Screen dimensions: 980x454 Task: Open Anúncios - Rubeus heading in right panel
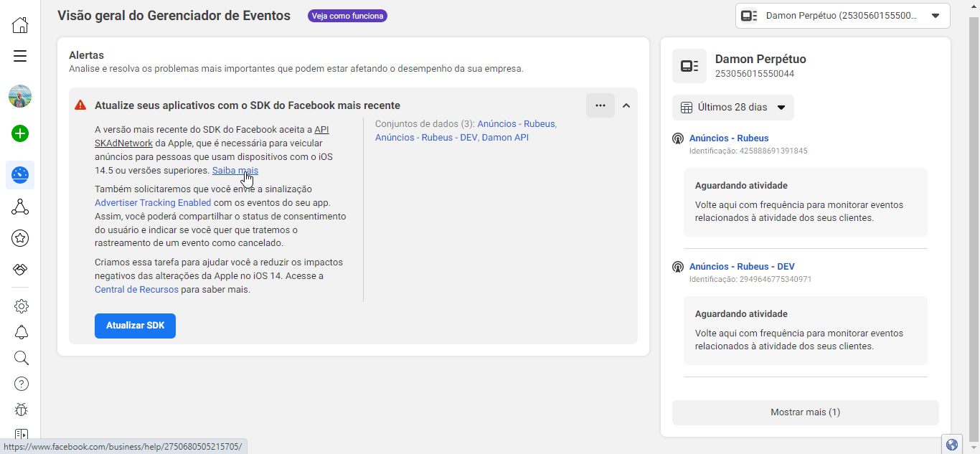pyautogui.click(x=729, y=138)
